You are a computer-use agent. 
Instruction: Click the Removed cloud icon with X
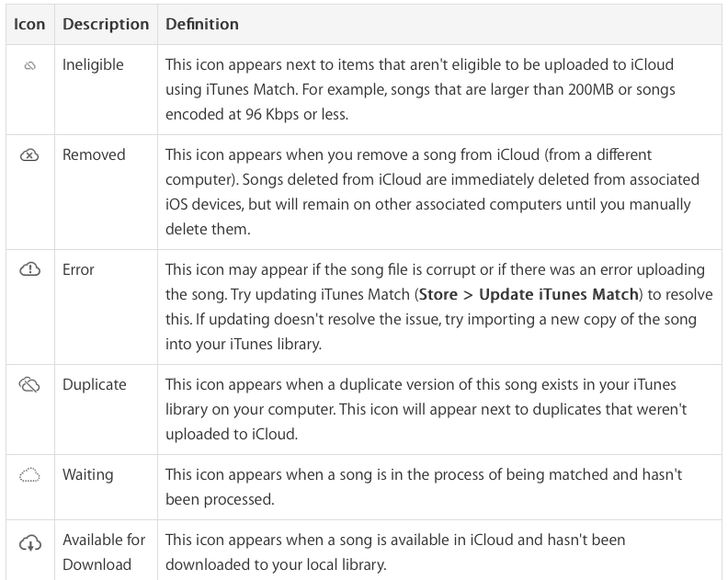[29, 155]
